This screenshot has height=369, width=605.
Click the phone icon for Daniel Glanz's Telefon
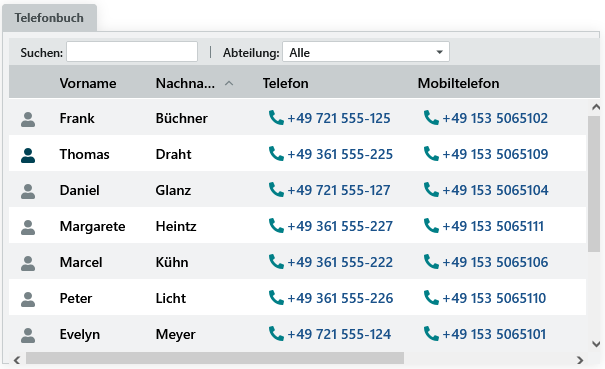[x=276, y=190]
